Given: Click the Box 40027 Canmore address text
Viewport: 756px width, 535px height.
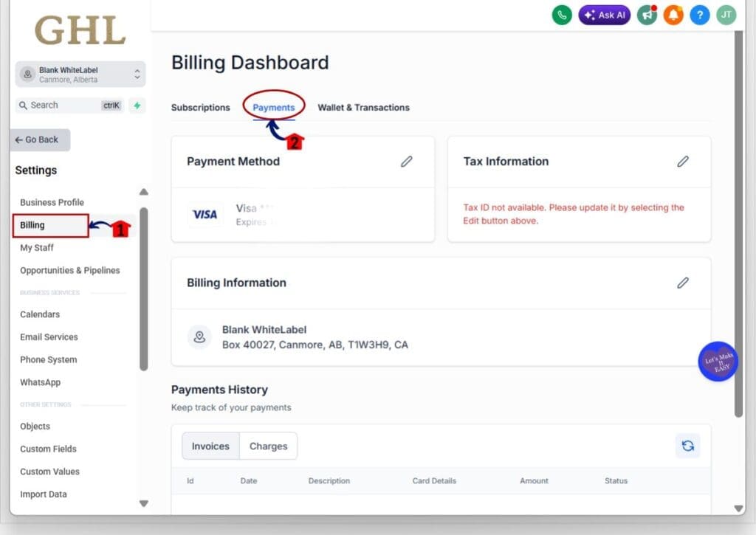Looking at the screenshot, I should [x=315, y=345].
